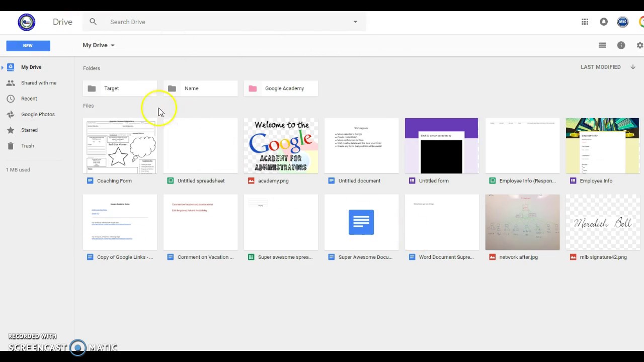Click the Target folder icon

coord(92,88)
